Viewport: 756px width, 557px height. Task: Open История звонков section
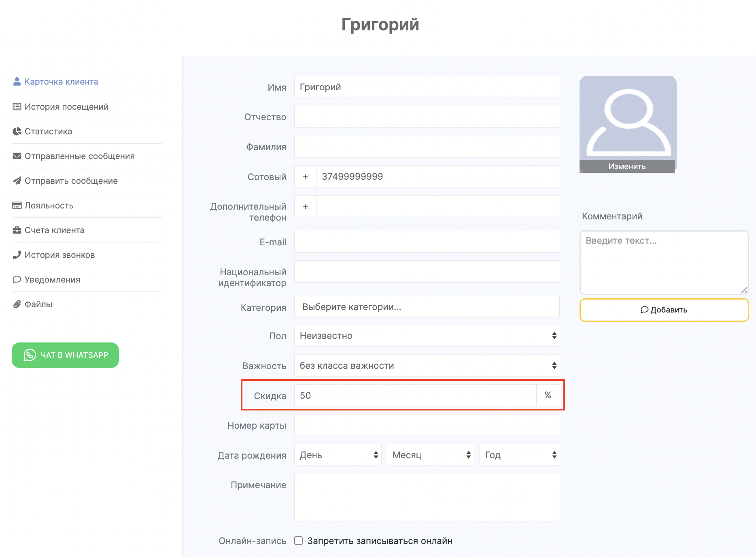click(x=60, y=255)
